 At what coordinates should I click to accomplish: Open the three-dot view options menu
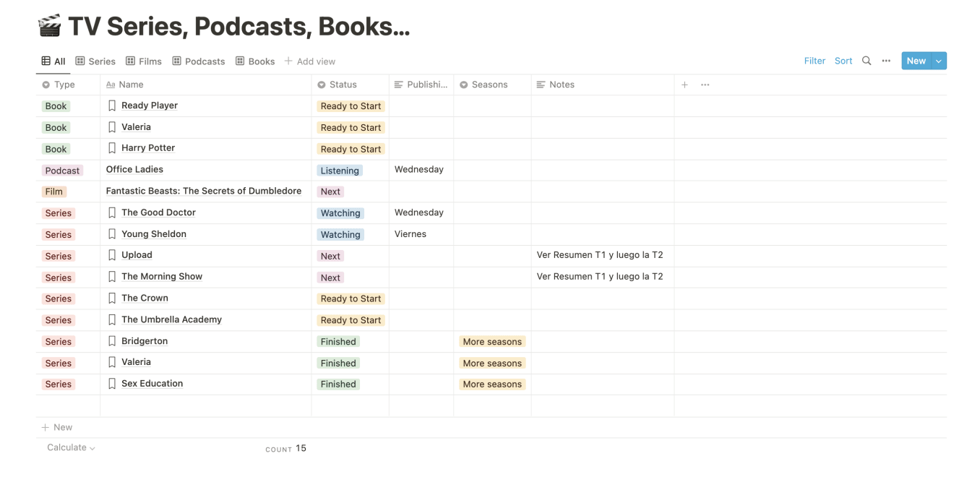click(x=886, y=61)
